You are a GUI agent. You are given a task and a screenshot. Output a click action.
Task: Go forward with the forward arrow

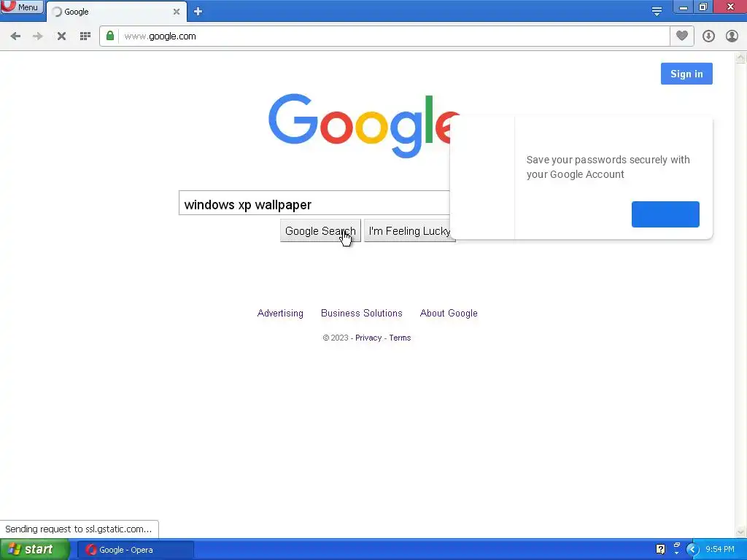(38, 36)
